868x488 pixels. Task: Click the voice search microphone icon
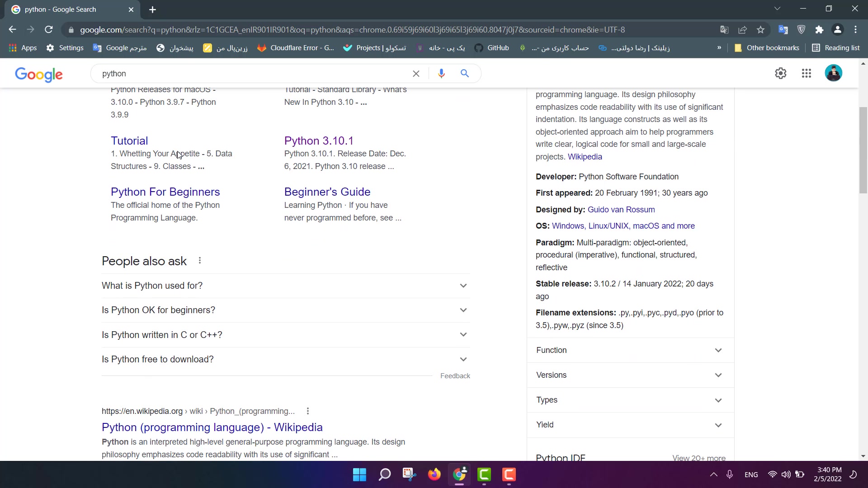(x=441, y=73)
